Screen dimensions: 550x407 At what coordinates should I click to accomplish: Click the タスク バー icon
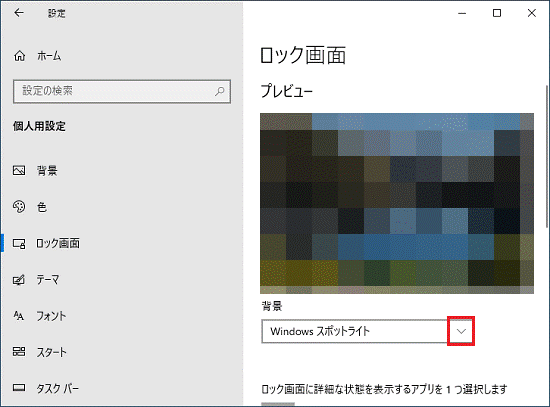19,388
